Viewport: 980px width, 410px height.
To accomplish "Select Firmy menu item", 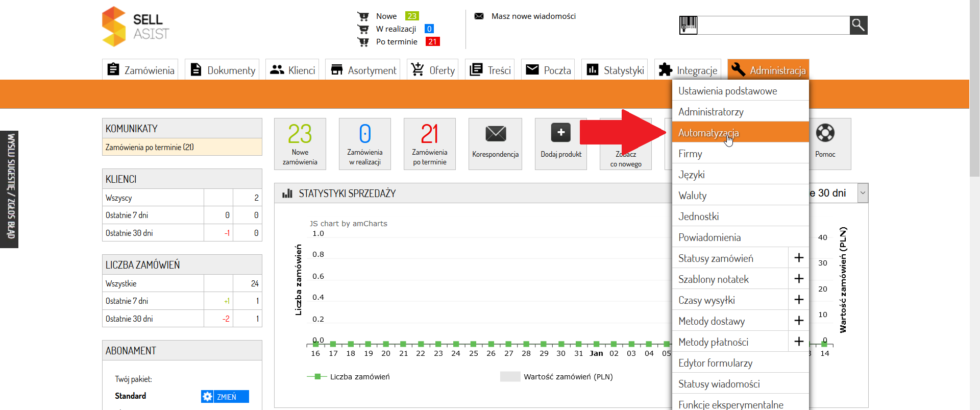I will [x=741, y=154].
